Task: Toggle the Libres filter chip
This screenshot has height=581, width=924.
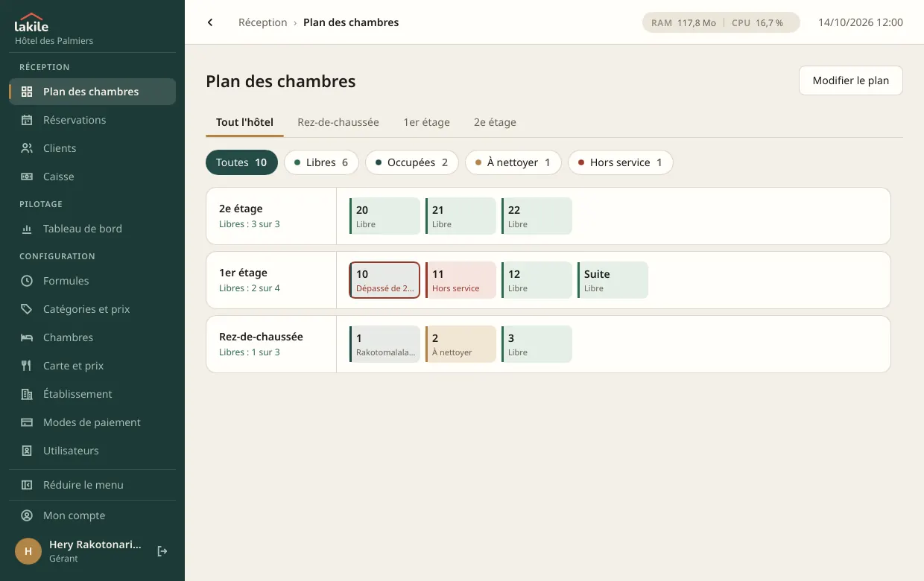Action: 321,162
